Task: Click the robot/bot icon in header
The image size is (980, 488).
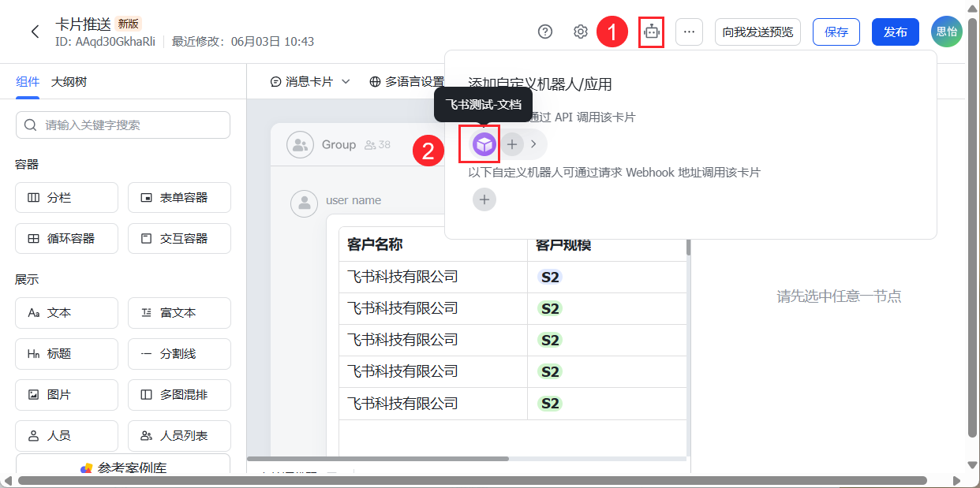Action: click(x=651, y=32)
